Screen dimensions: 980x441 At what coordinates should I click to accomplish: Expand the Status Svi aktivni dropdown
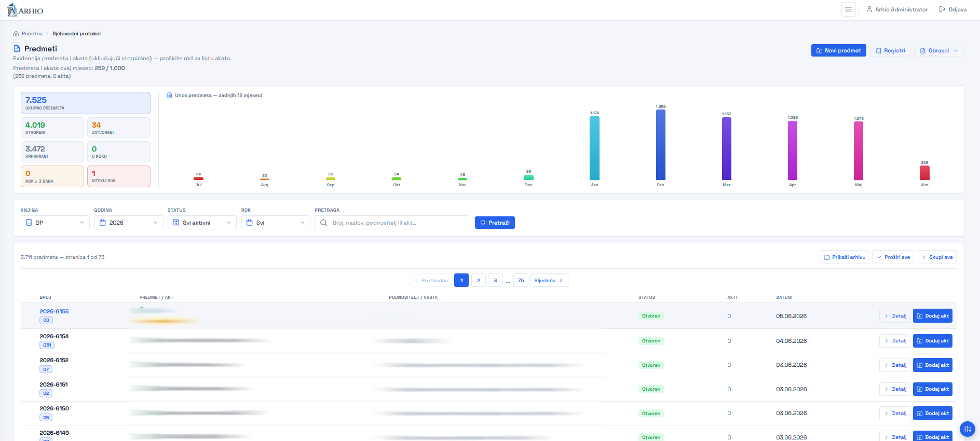pyautogui.click(x=202, y=223)
